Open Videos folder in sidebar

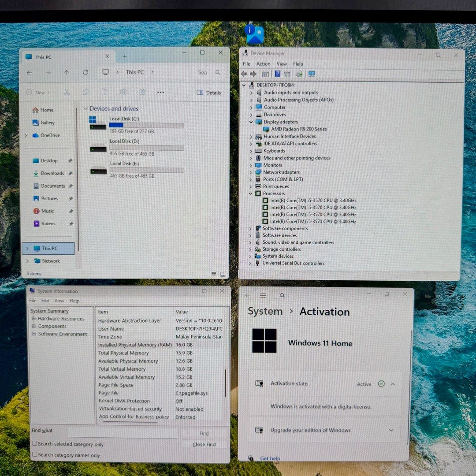point(45,224)
